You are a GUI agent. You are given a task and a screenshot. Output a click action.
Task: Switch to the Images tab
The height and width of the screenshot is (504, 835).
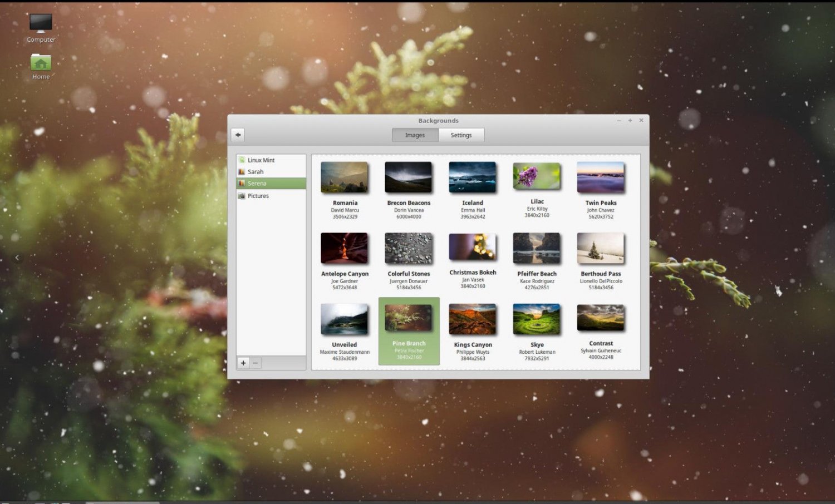414,135
